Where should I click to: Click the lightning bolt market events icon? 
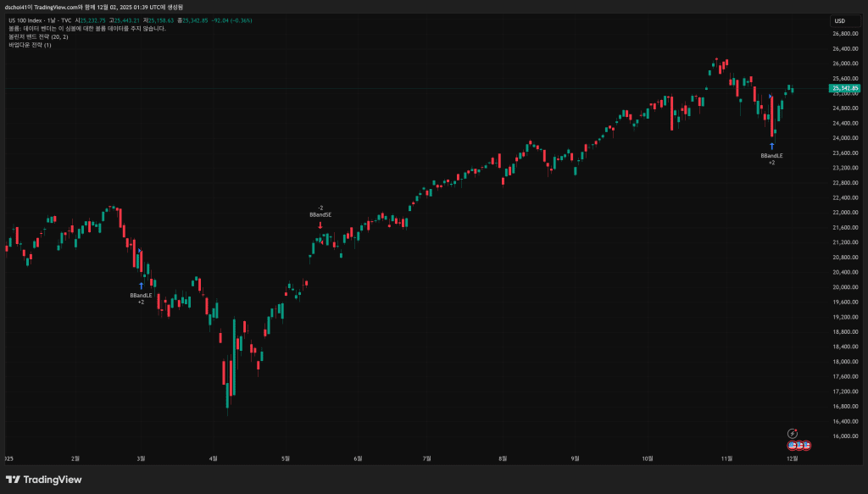click(x=793, y=433)
